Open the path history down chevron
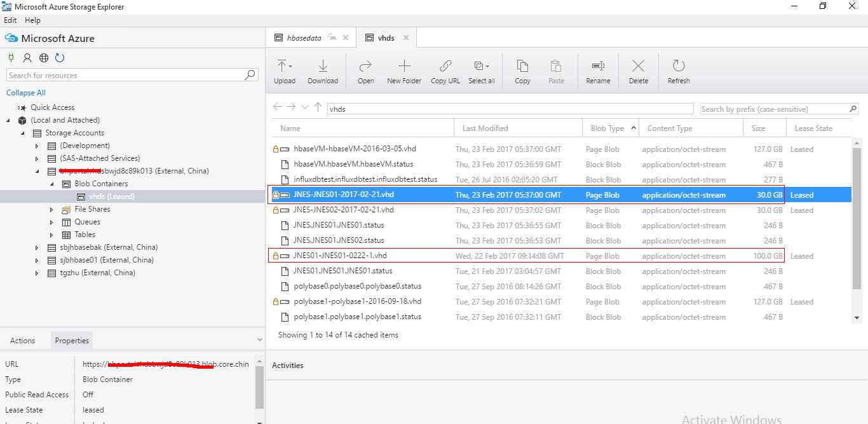The image size is (868, 424). (x=305, y=107)
